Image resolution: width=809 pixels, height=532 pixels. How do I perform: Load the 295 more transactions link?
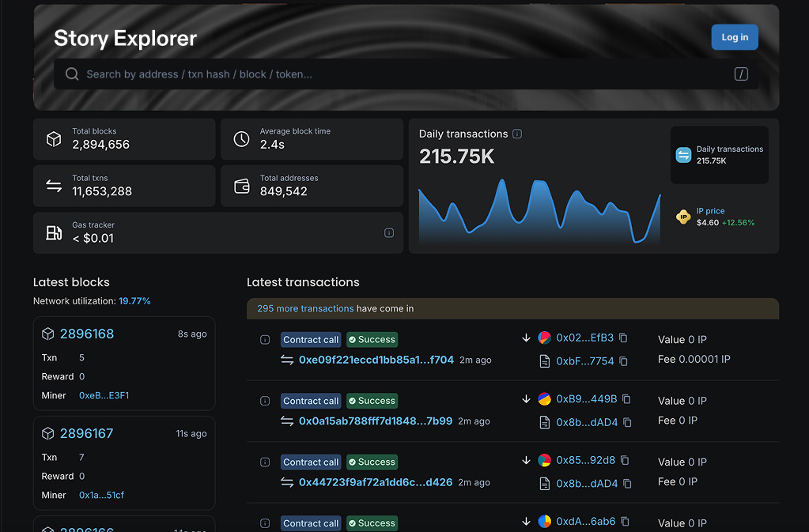305,308
